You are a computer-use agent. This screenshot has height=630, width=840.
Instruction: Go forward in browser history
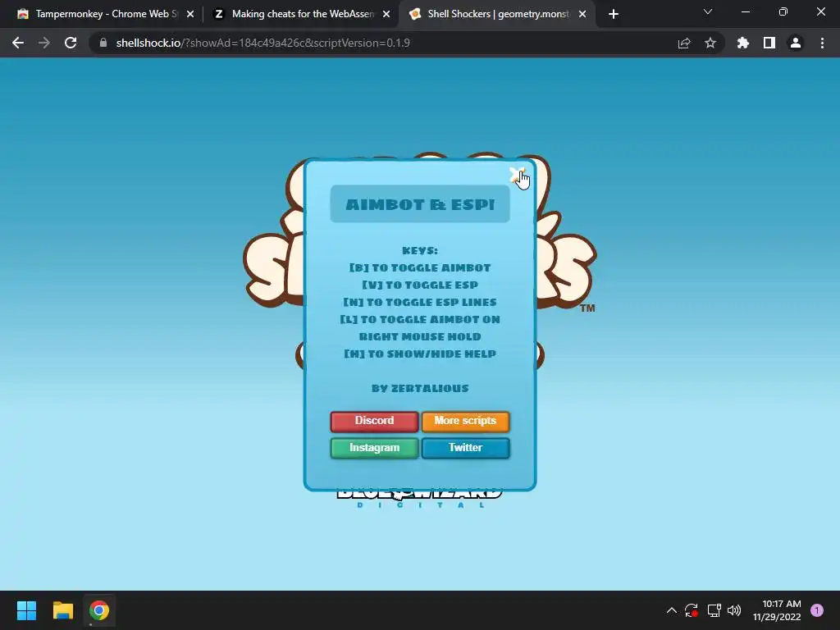pyautogui.click(x=44, y=43)
